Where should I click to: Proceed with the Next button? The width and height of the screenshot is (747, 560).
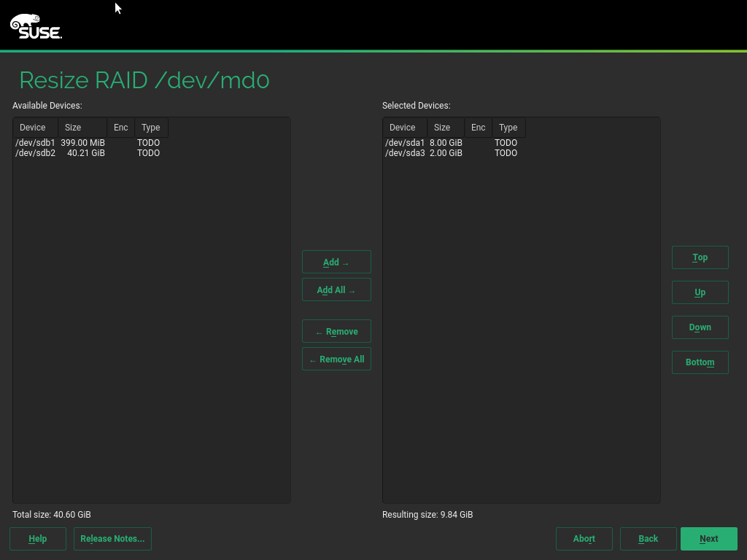click(x=708, y=539)
